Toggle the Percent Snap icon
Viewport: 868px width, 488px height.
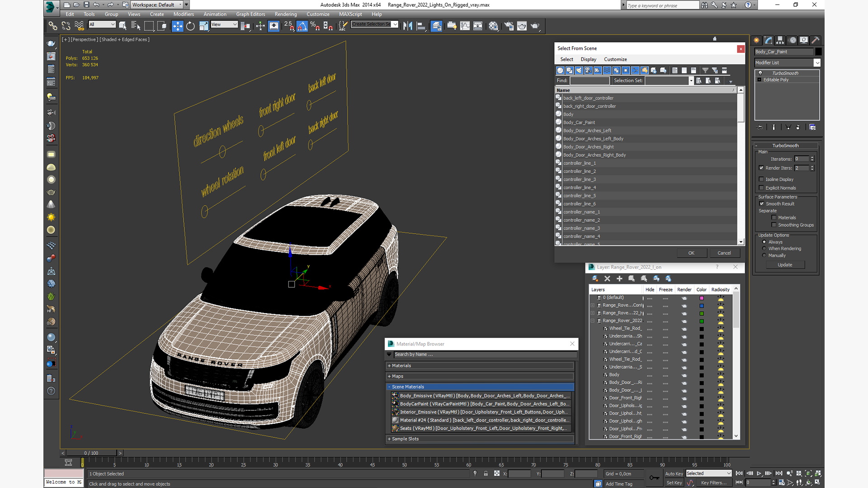[315, 26]
